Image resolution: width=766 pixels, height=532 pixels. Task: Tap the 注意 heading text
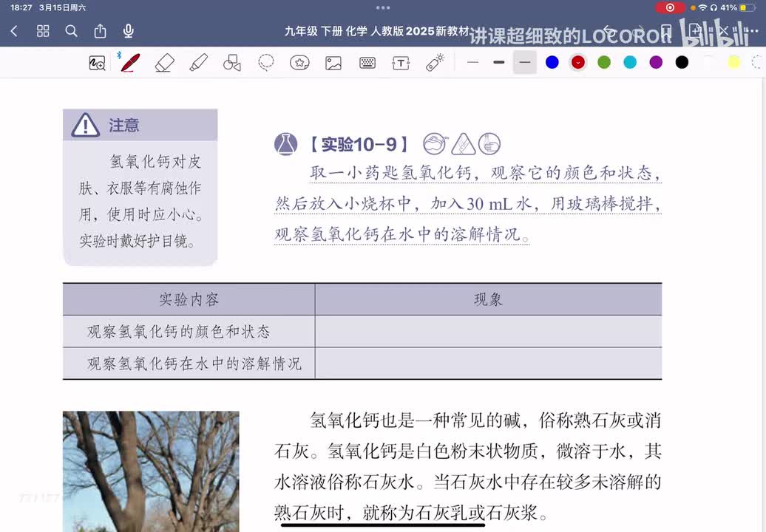point(123,126)
